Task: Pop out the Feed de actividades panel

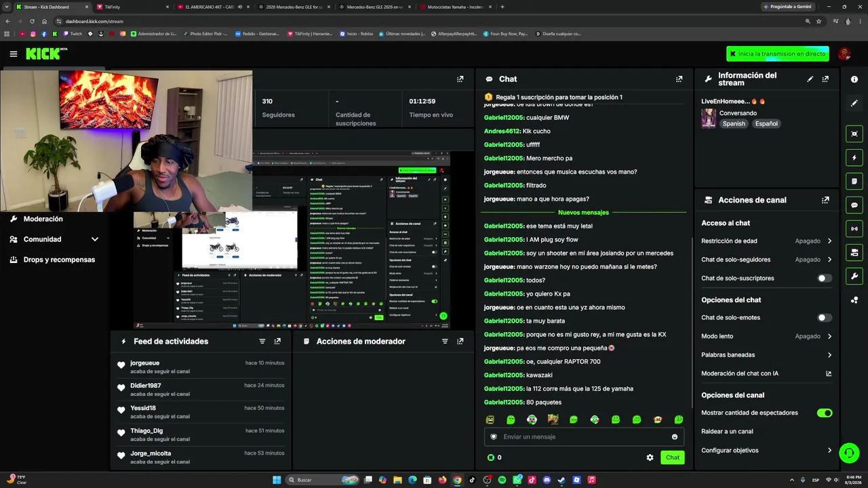Action: [277, 342]
